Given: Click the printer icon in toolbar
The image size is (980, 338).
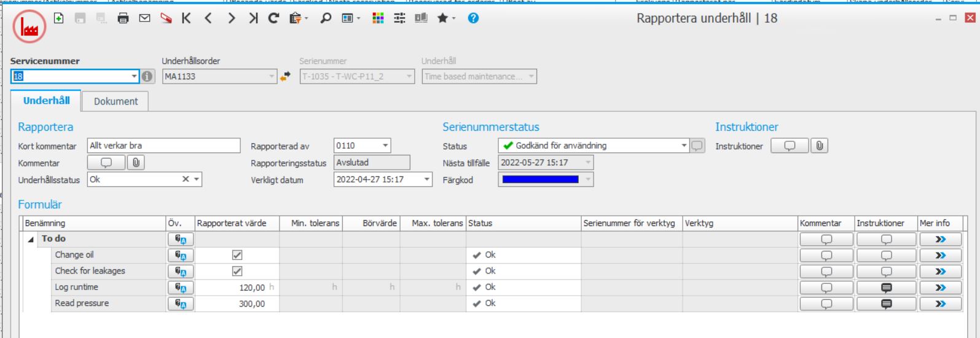Looking at the screenshot, I should 123,19.
